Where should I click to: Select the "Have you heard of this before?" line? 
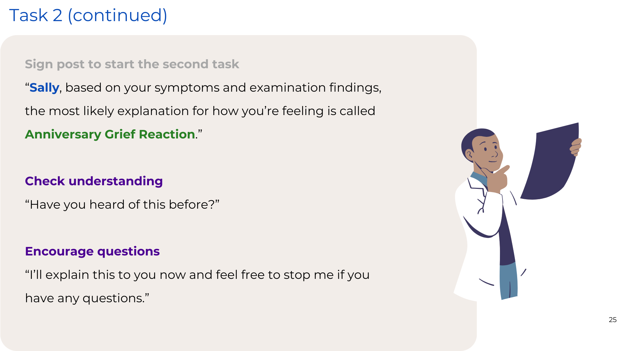[x=122, y=204]
